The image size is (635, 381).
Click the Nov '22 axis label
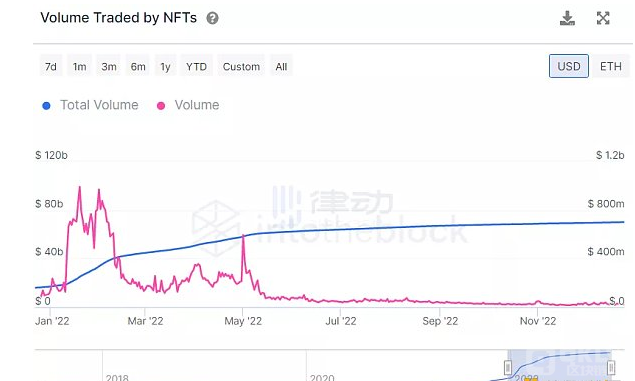[x=538, y=321]
